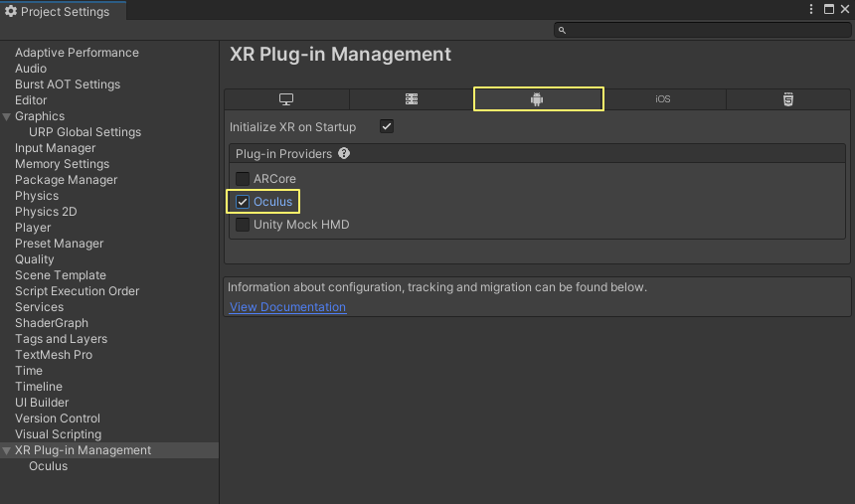Click the Project Settings gear icon
The height and width of the screenshot is (504, 855).
[10, 11]
